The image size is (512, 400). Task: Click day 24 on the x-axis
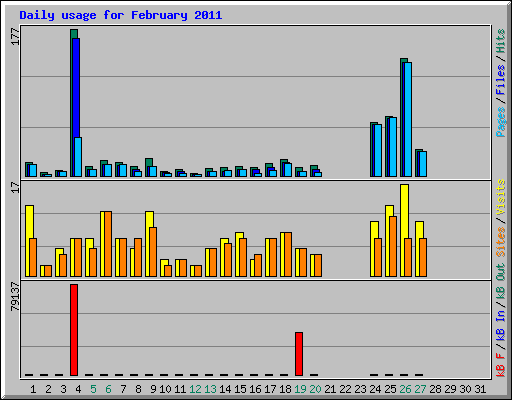coord(375,389)
